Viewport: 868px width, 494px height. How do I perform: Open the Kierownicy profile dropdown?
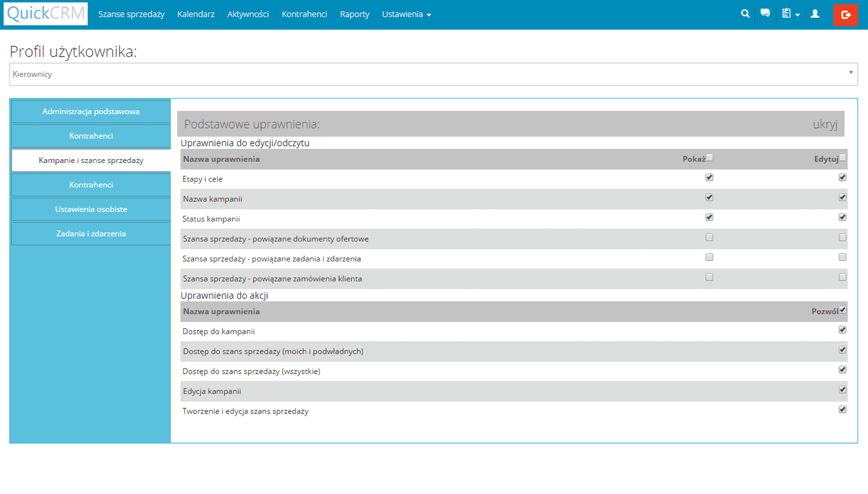coord(433,74)
